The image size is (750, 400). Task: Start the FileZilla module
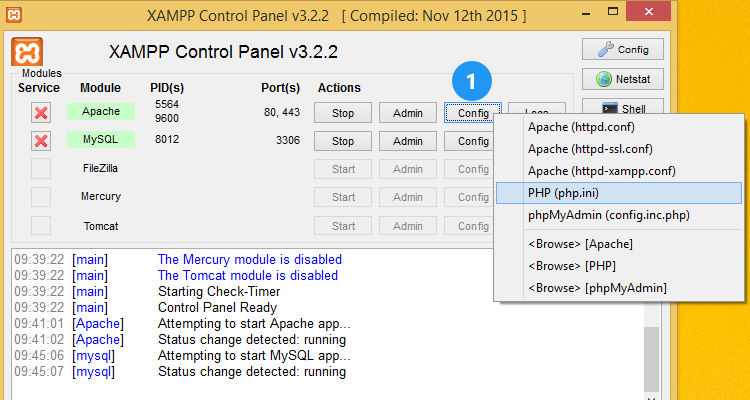pyautogui.click(x=343, y=169)
